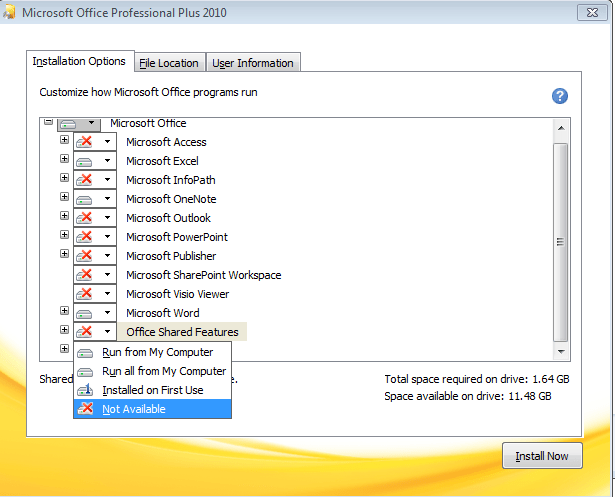
Task: Select the Microsoft Visio Viewer row label
Action: click(x=178, y=294)
